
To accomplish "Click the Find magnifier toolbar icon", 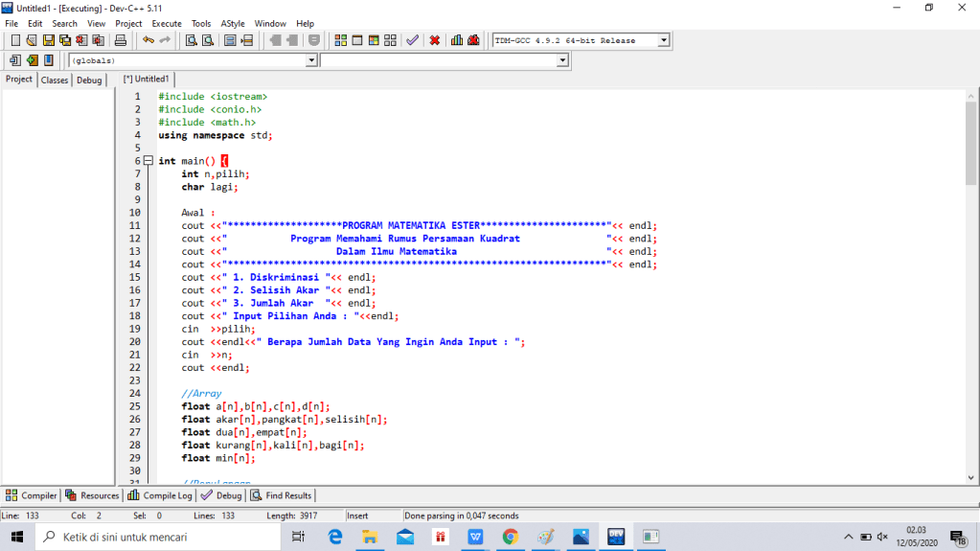I will (192, 40).
